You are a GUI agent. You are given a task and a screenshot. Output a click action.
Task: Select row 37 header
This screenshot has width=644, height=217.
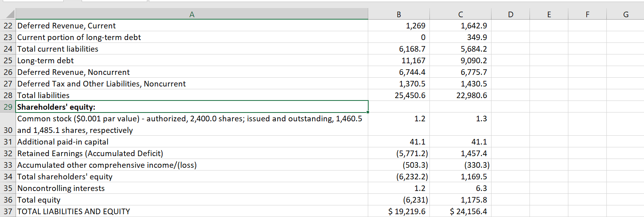click(8, 211)
